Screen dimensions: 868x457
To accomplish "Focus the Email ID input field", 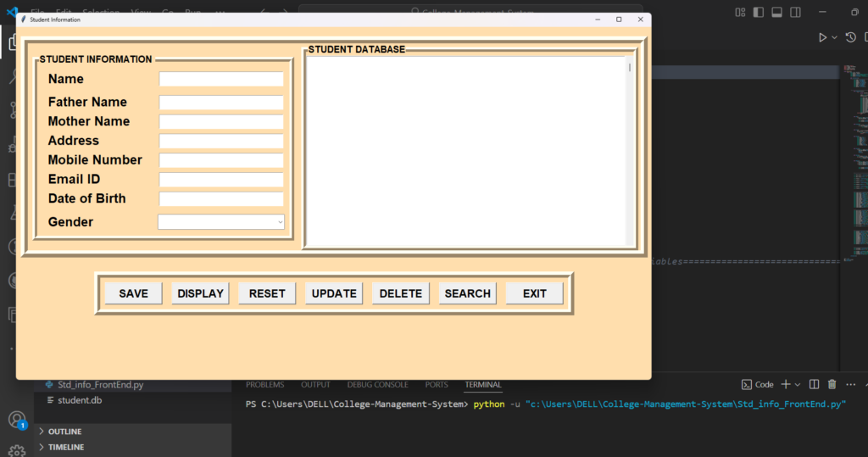I will (221, 180).
